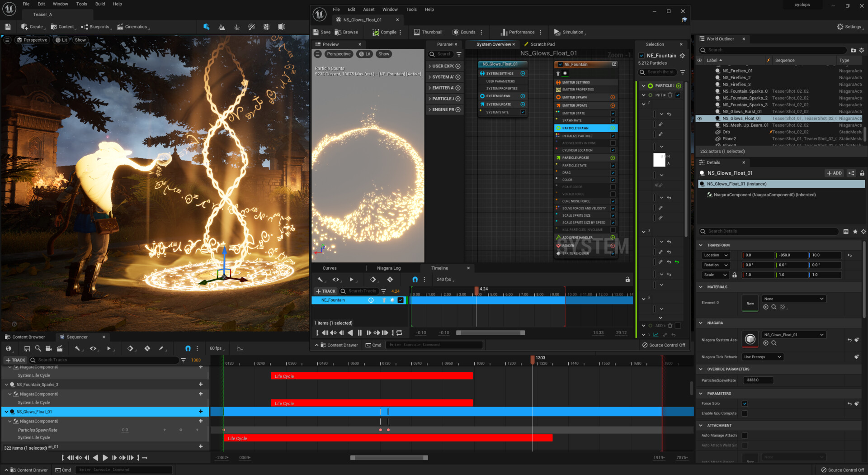Open Blueprints from the main toolbar
Screen dimensions: 868x475
[x=95, y=27]
